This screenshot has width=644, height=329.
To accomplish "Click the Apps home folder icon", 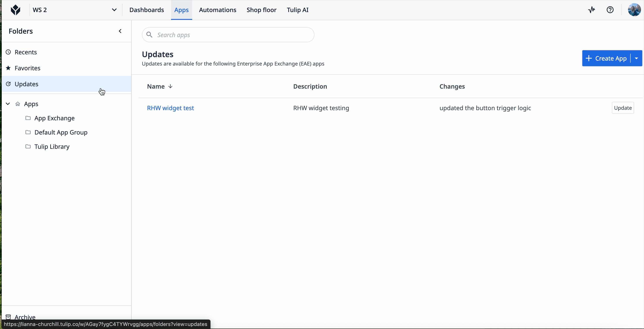I will [17, 104].
